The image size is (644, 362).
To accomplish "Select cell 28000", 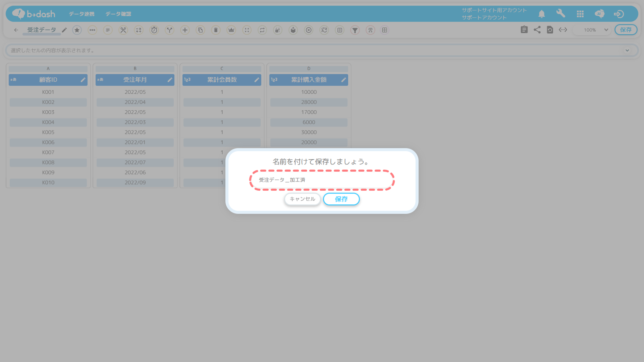I will (x=309, y=102).
